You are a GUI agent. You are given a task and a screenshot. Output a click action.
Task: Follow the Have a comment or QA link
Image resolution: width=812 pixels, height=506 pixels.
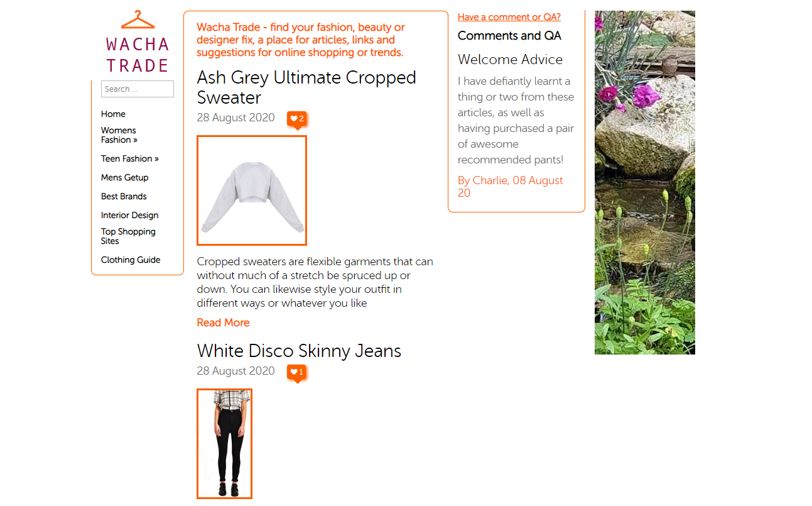pos(509,17)
